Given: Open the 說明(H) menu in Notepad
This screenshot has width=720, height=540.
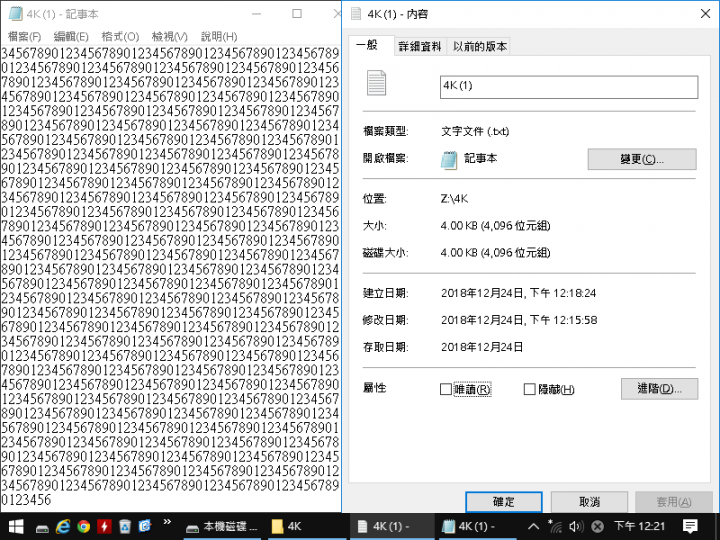Looking at the screenshot, I should point(219,36).
